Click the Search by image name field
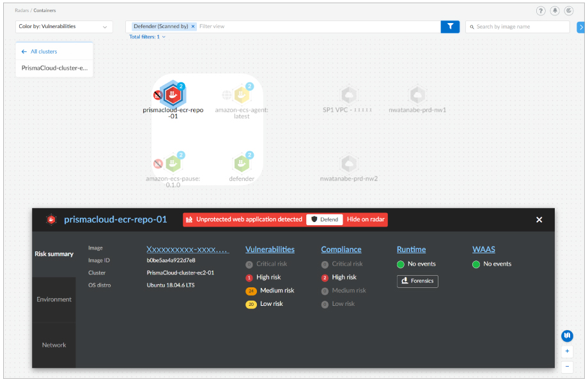588x382 pixels. [x=518, y=27]
